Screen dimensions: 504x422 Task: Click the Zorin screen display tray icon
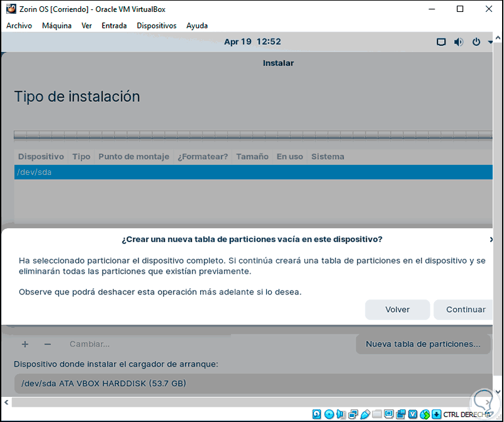coord(441,42)
